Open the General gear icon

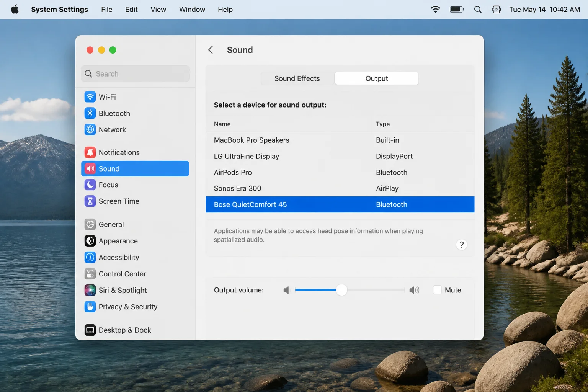pos(90,224)
